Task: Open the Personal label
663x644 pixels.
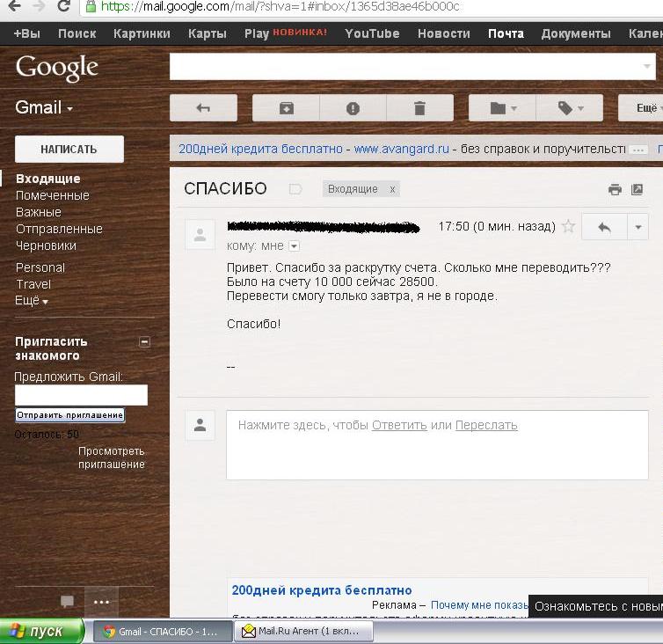Action: pyautogui.click(x=40, y=267)
